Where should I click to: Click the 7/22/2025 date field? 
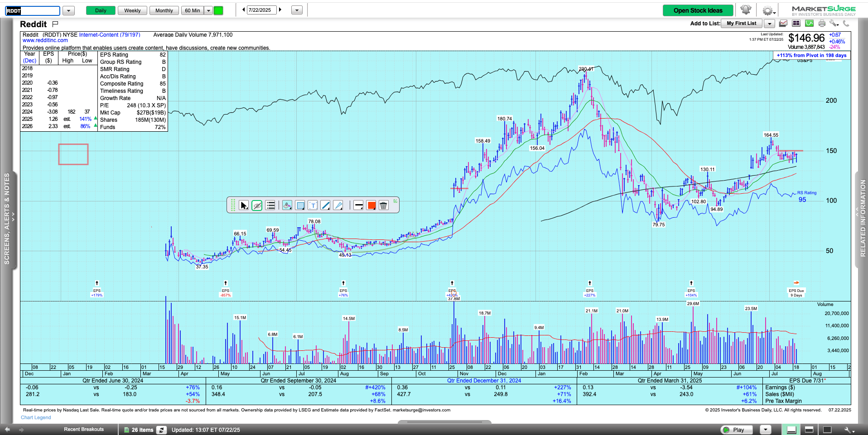[261, 10]
